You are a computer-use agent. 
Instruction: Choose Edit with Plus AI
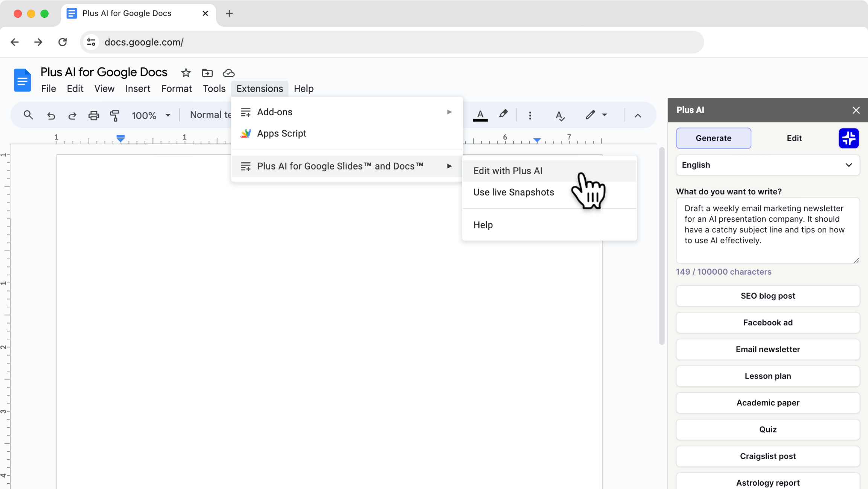click(x=549, y=171)
